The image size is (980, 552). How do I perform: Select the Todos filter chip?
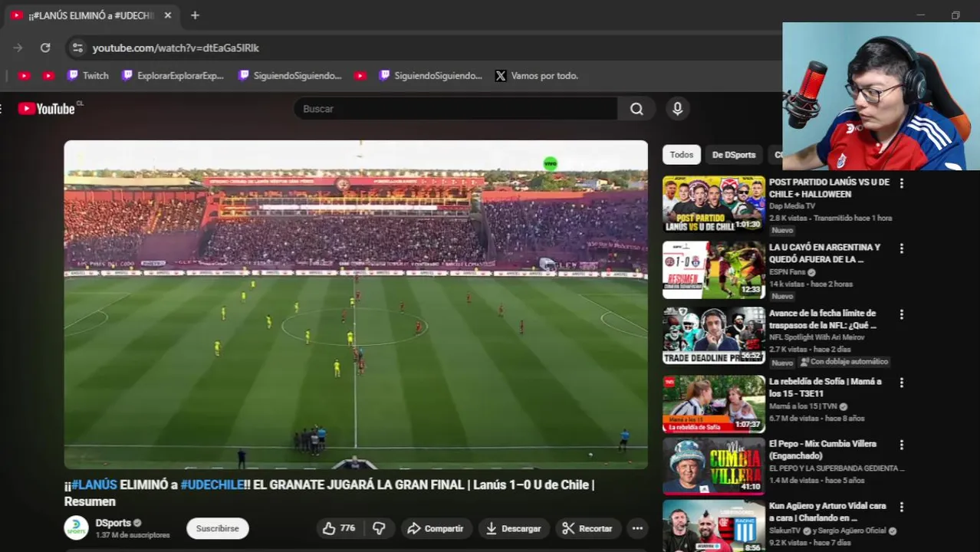pyautogui.click(x=681, y=155)
